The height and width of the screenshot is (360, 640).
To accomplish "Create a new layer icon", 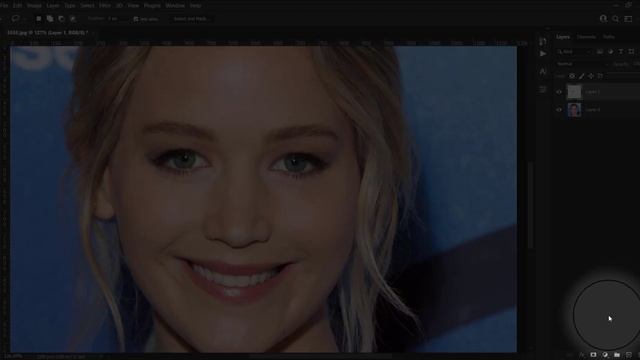I will [629, 355].
